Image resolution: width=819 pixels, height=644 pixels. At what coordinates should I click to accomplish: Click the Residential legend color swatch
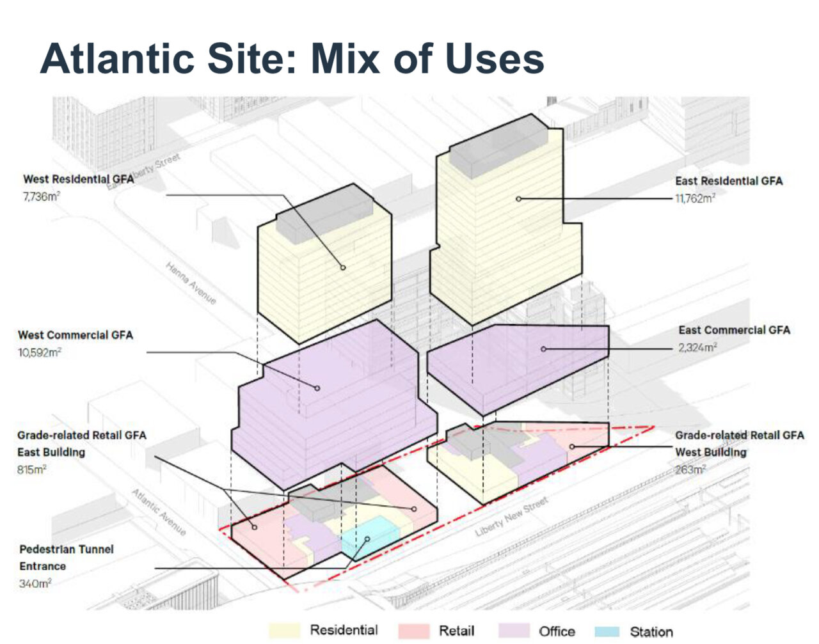(x=286, y=631)
